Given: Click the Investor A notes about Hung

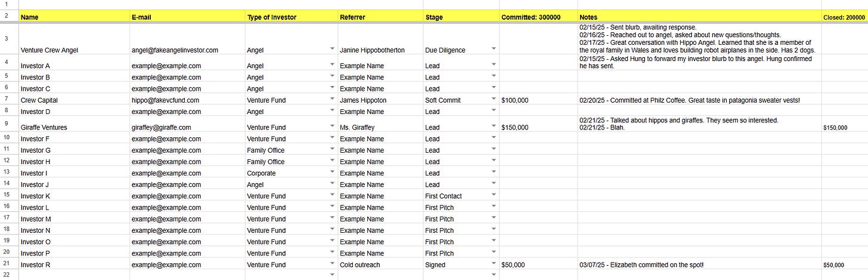Looking at the screenshot, I should pos(699,63).
